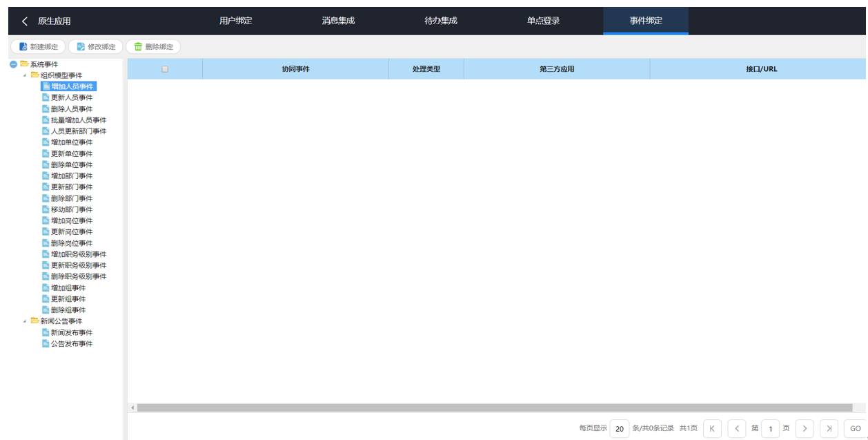Click the document icon of 增加组事件
This screenshot has width=868, height=440.
(46, 288)
